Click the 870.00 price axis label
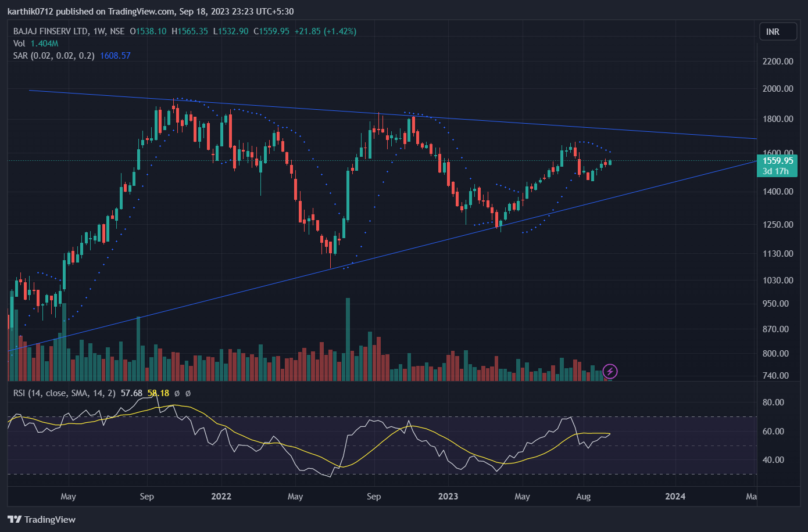This screenshot has height=532, width=808. pyautogui.click(x=775, y=329)
